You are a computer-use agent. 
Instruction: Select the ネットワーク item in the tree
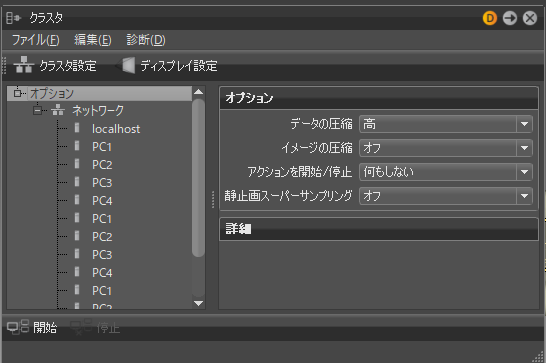pos(98,110)
